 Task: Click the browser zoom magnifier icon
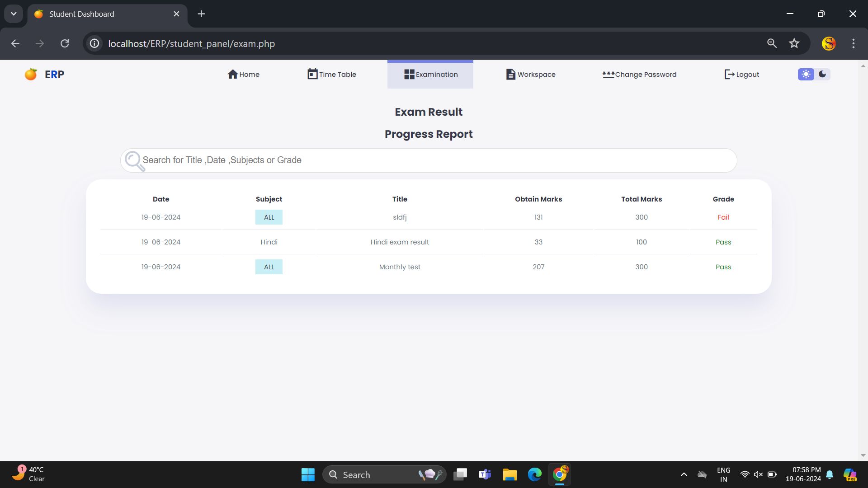click(772, 43)
